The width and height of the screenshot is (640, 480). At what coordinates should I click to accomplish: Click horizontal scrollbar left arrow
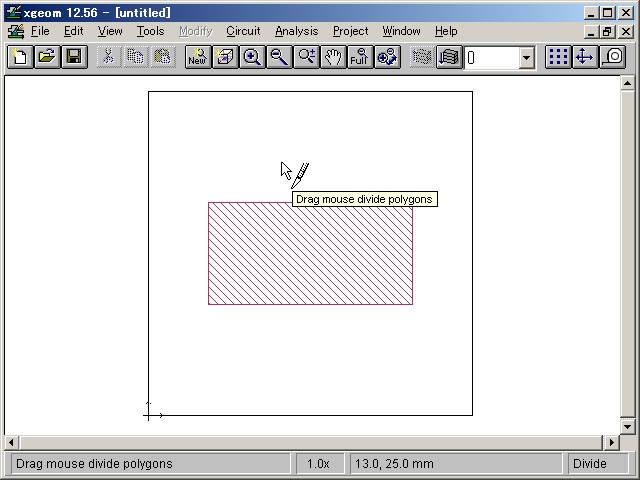11,442
